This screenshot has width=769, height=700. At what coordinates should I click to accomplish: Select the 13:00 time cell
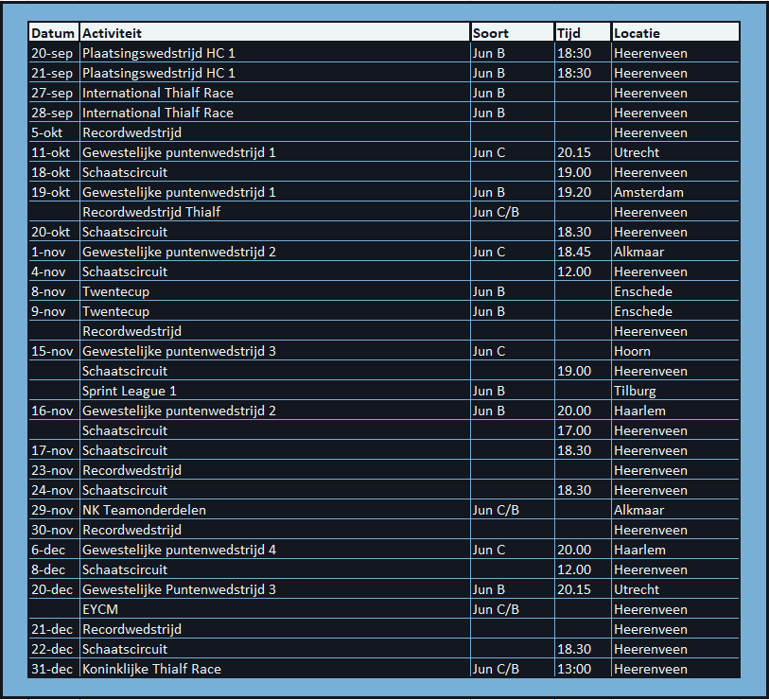tap(574, 669)
